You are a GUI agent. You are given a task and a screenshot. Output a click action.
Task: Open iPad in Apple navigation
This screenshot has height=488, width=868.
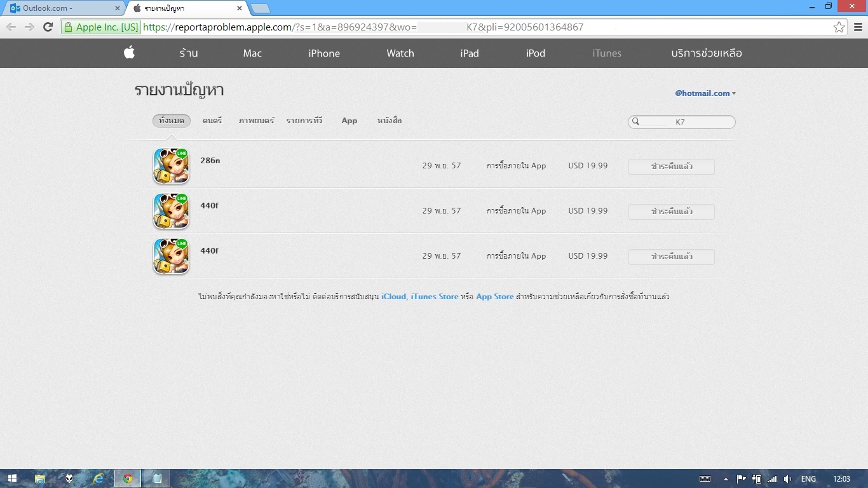(x=470, y=53)
